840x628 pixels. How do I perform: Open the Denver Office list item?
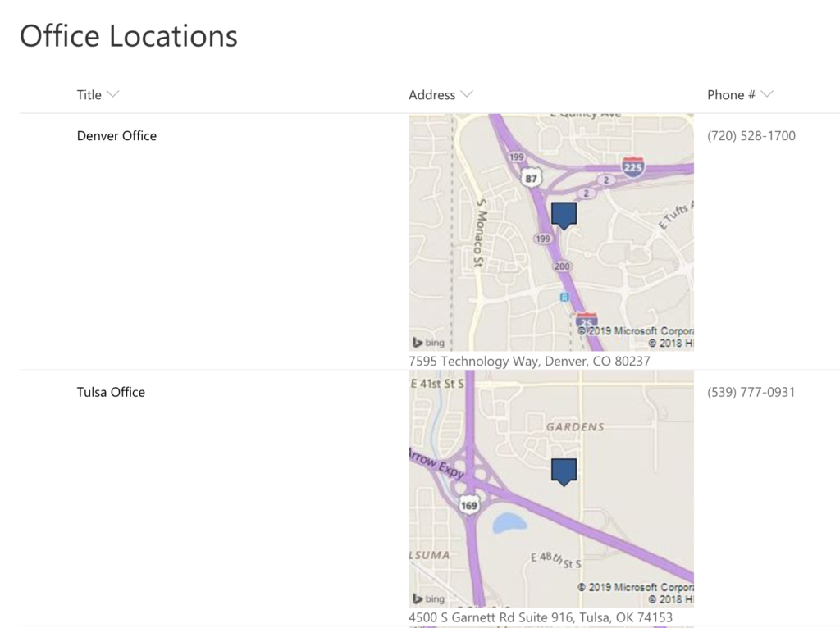pos(116,136)
